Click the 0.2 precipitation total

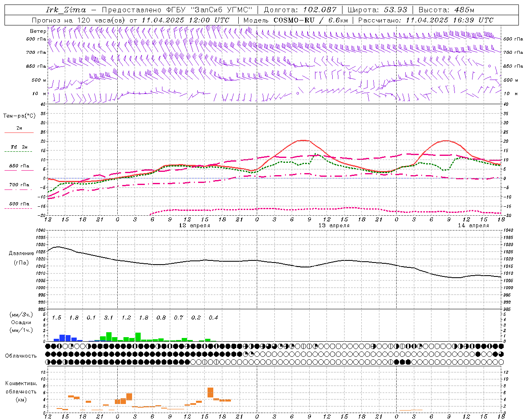pos(196,318)
